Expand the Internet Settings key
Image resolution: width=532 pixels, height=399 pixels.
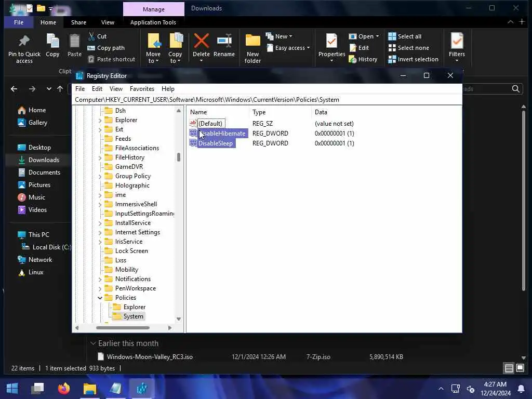100,232
